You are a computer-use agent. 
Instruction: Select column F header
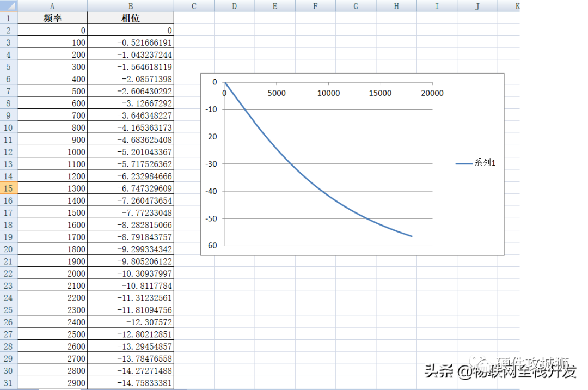click(x=315, y=5)
